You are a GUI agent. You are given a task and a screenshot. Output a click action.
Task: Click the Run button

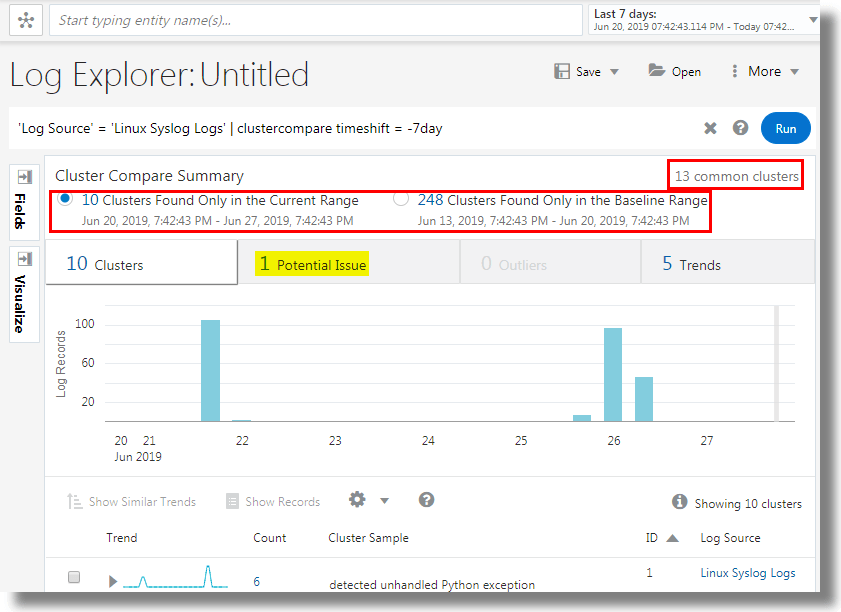786,128
